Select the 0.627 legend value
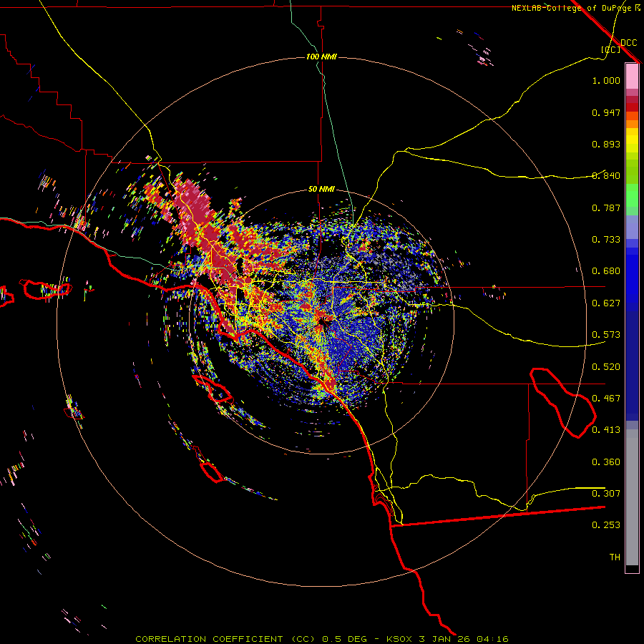Screen dimensions: 644x644 [606, 303]
